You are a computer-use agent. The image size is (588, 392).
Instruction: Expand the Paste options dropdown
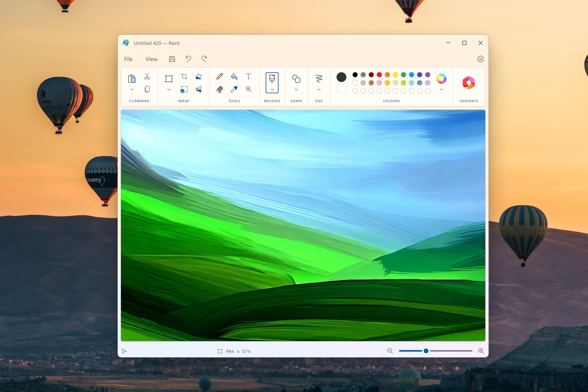coord(131,90)
